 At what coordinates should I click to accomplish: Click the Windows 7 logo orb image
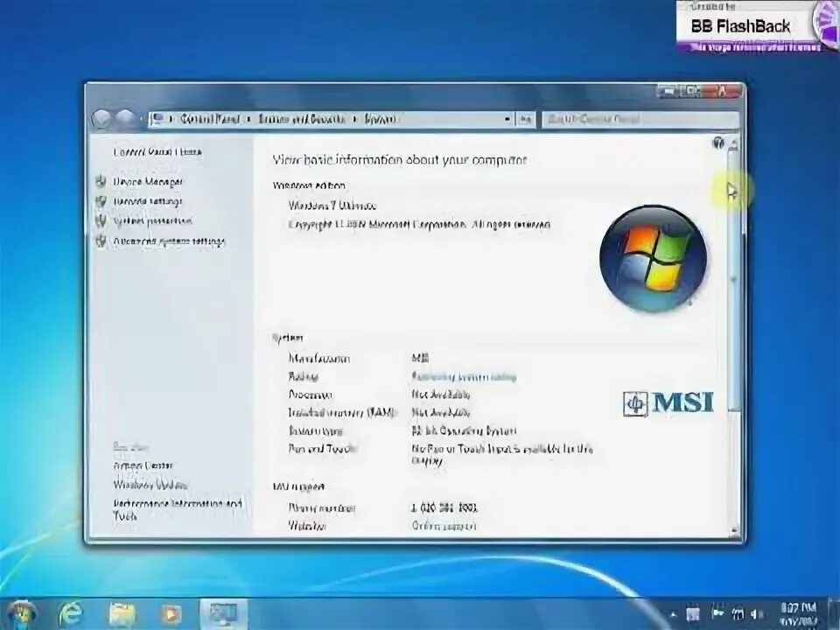tap(653, 258)
